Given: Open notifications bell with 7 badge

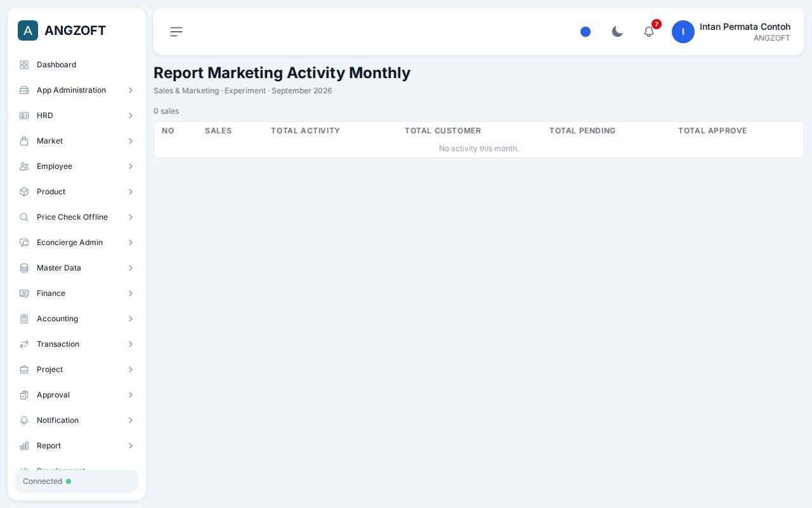Looking at the screenshot, I should [649, 32].
